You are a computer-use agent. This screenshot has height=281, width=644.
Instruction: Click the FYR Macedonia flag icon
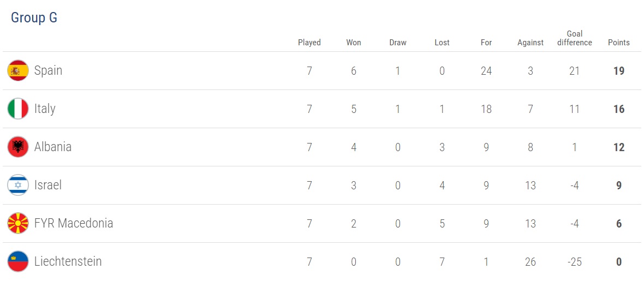(18, 223)
